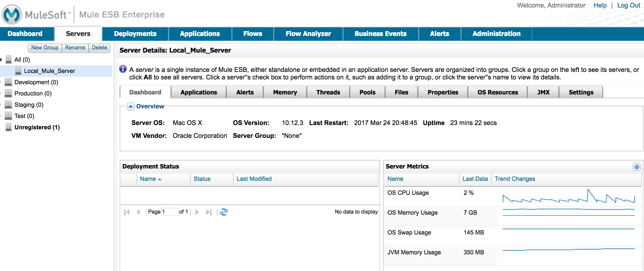Sort deployments by Name column

coord(148,179)
